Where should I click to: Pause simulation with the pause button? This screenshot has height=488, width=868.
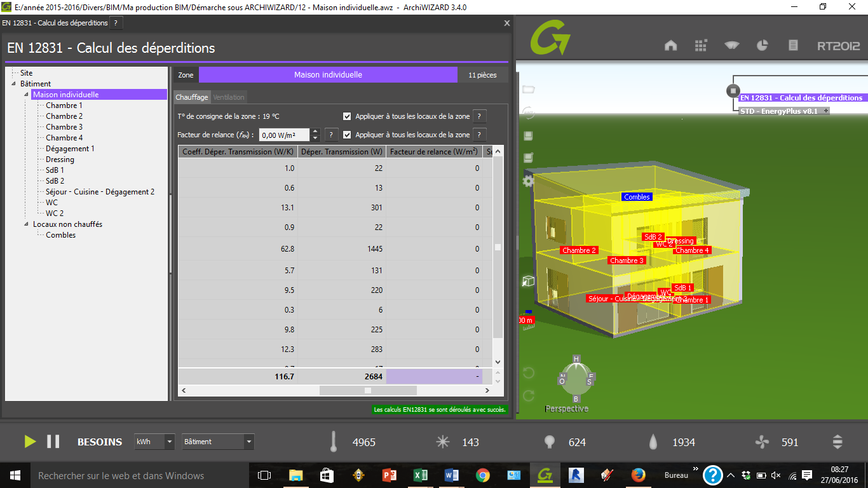click(x=53, y=441)
